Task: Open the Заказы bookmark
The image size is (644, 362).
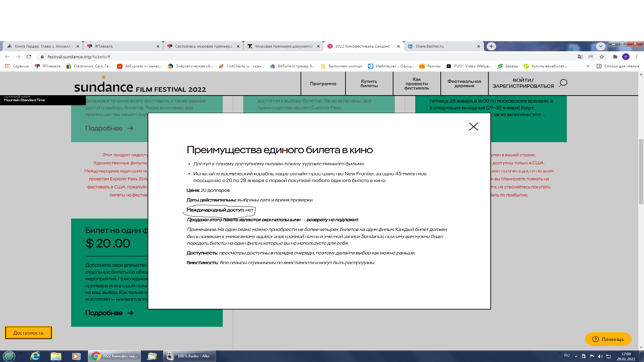Action: [x=507, y=66]
